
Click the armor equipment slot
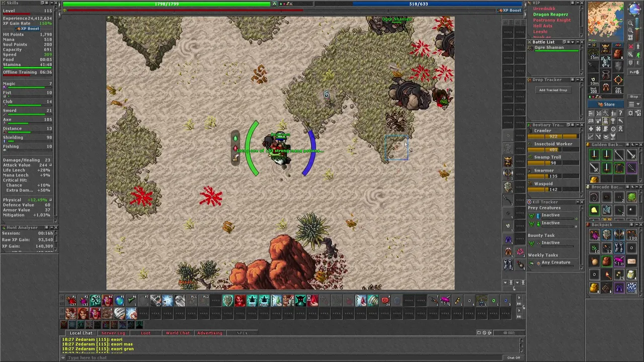[x=605, y=62]
